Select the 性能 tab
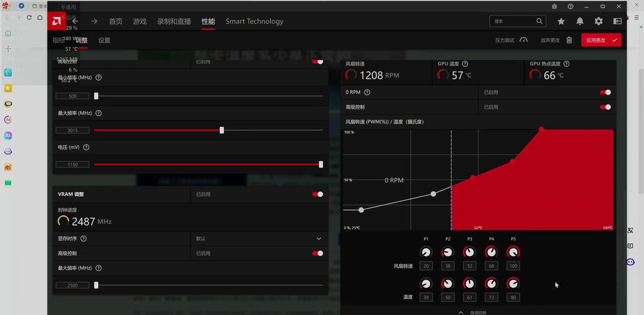Viewport: 644px width, 315px height. (208, 21)
